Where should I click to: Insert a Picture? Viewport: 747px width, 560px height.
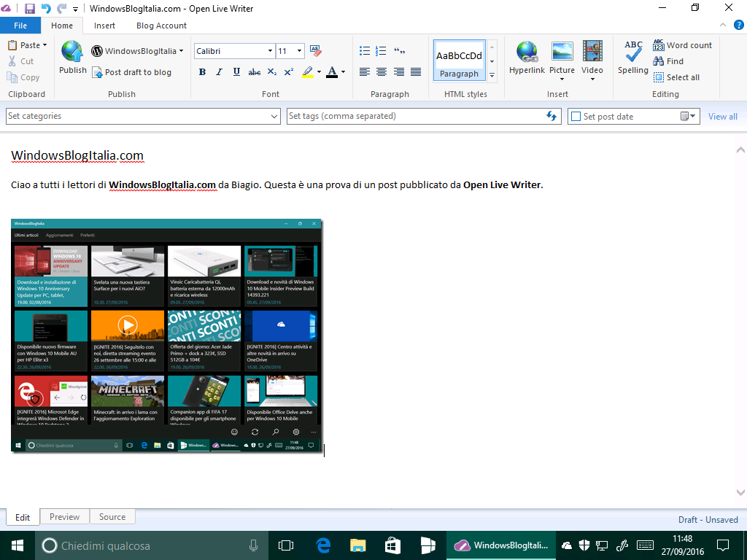coord(562,61)
